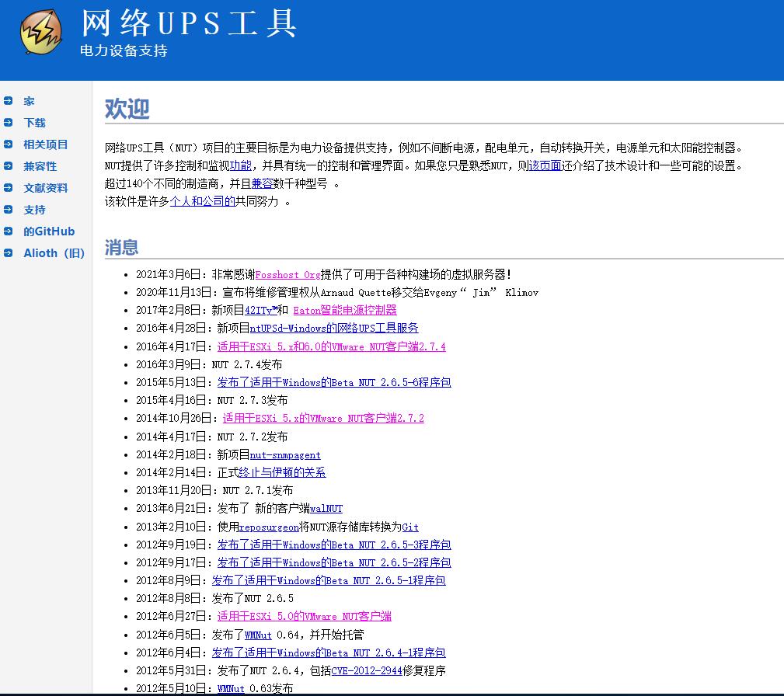Click the arrow icon beside 的GitHub

coord(8,231)
